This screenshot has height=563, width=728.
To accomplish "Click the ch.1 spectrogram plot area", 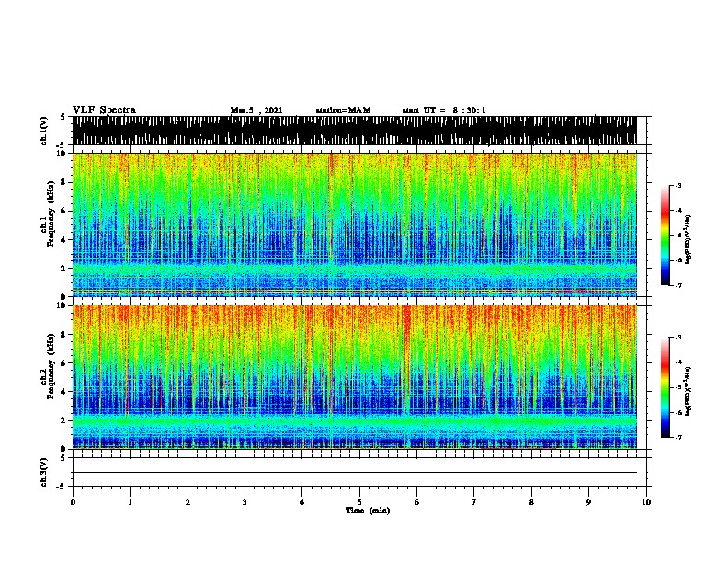I will coord(355,224).
